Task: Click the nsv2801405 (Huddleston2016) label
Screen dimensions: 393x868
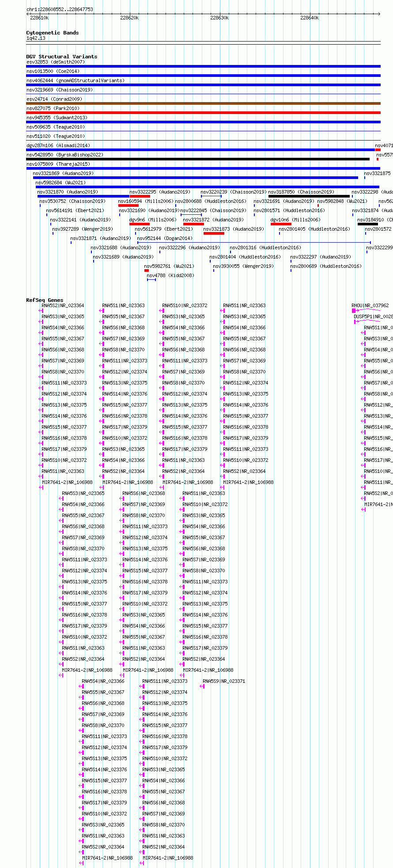Action: (x=315, y=229)
